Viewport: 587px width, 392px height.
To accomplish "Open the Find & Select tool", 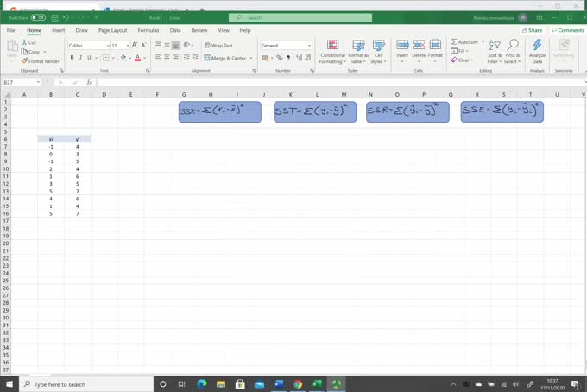I will [x=513, y=50].
